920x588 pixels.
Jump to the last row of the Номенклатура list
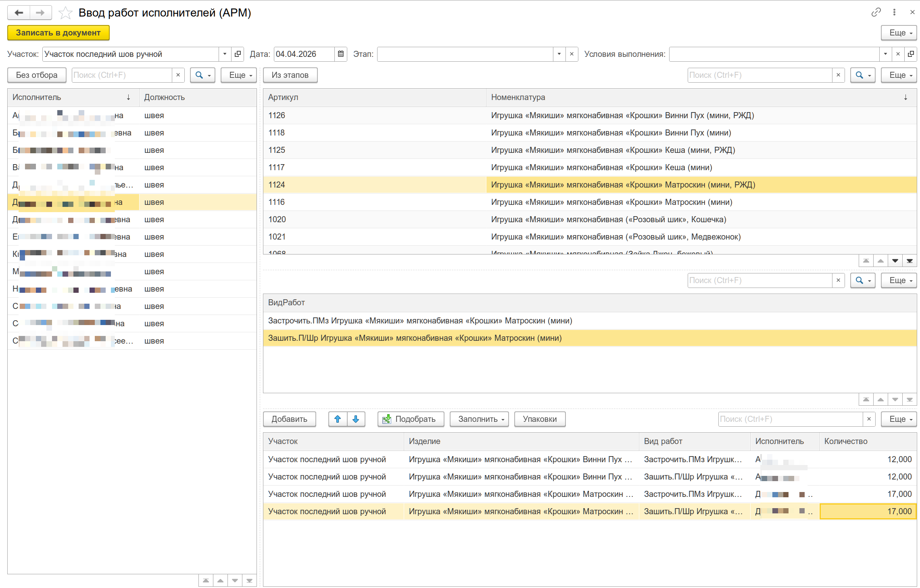tap(910, 261)
